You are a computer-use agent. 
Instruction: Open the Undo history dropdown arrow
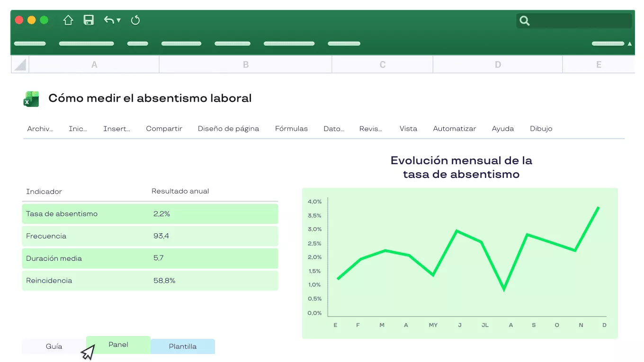pyautogui.click(x=118, y=20)
